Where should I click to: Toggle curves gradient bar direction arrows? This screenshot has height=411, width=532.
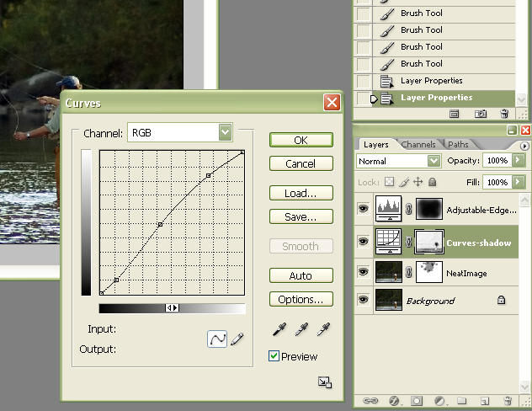click(x=172, y=307)
